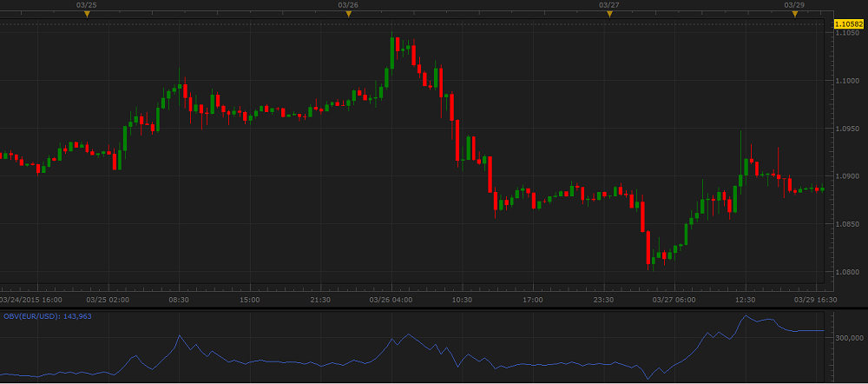This screenshot has width=868, height=384.
Task: Click the 1.0850 price axis label
Action: coord(848,224)
